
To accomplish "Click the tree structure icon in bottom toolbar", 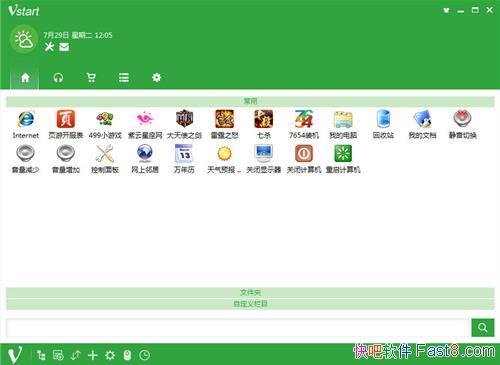I will [41, 355].
